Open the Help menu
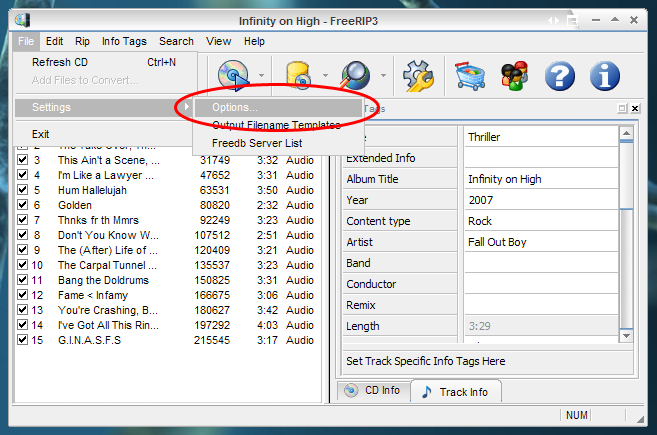The height and width of the screenshot is (435, 657). pos(254,41)
